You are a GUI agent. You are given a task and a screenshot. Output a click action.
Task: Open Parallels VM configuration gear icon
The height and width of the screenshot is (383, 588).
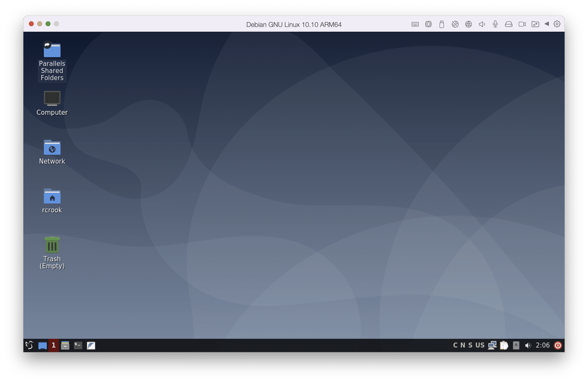tap(557, 24)
